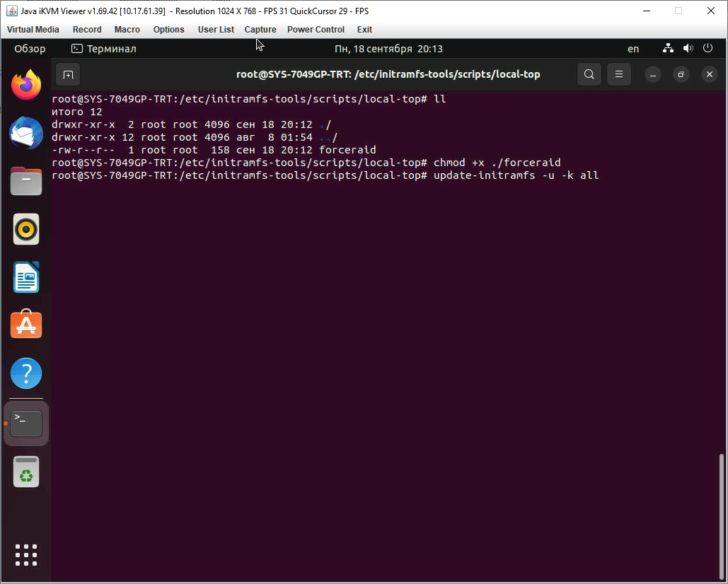Open LibreOffice Writer from the dock
Viewport: 728px width, 584px height.
pyautogui.click(x=26, y=277)
